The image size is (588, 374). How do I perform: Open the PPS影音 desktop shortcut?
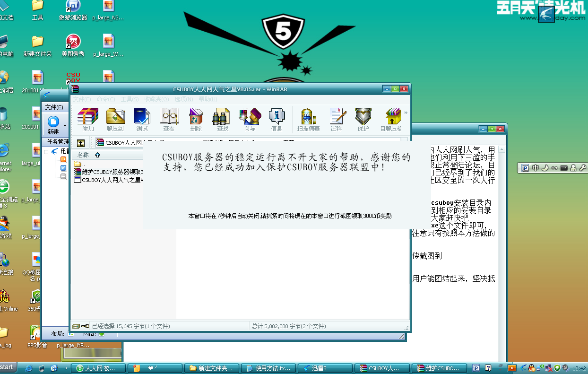[37, 337]
